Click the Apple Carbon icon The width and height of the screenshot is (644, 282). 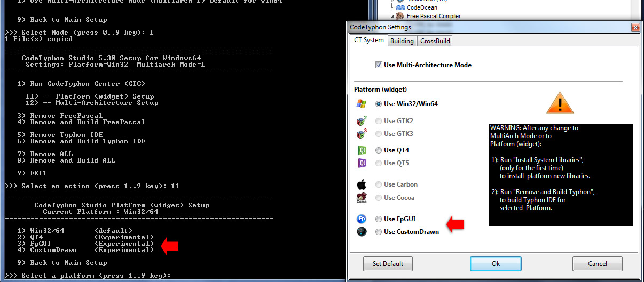[362, 184]
